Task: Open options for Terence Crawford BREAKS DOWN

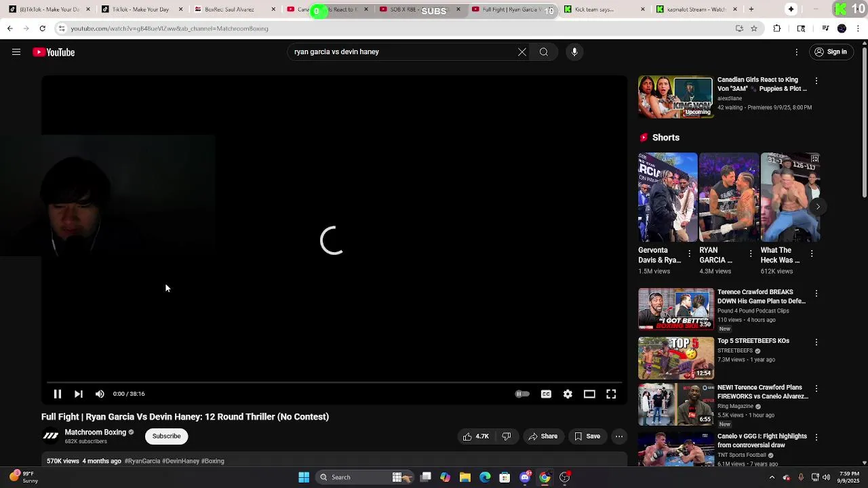Action: pyautogui.click(x=816, y=293)
